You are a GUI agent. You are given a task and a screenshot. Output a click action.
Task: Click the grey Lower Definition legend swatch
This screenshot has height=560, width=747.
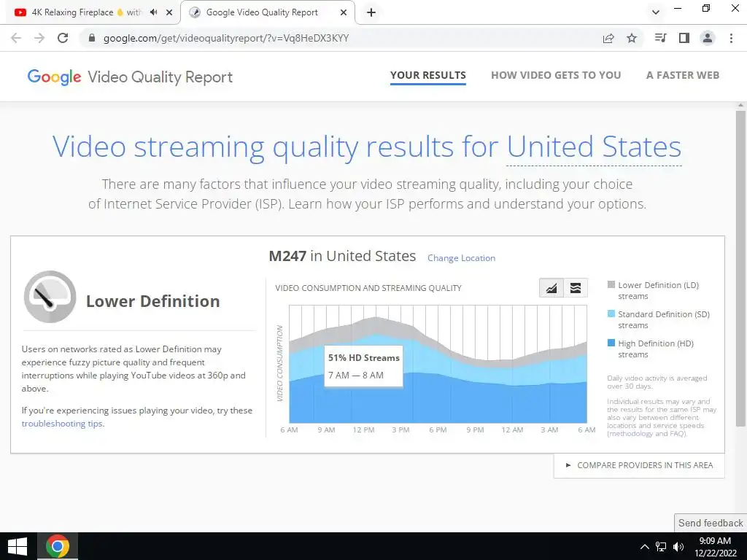[611, 285]
